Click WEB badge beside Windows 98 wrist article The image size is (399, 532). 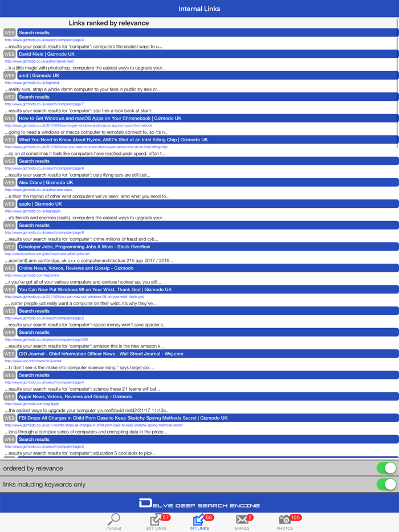click(x=10, y=289)
